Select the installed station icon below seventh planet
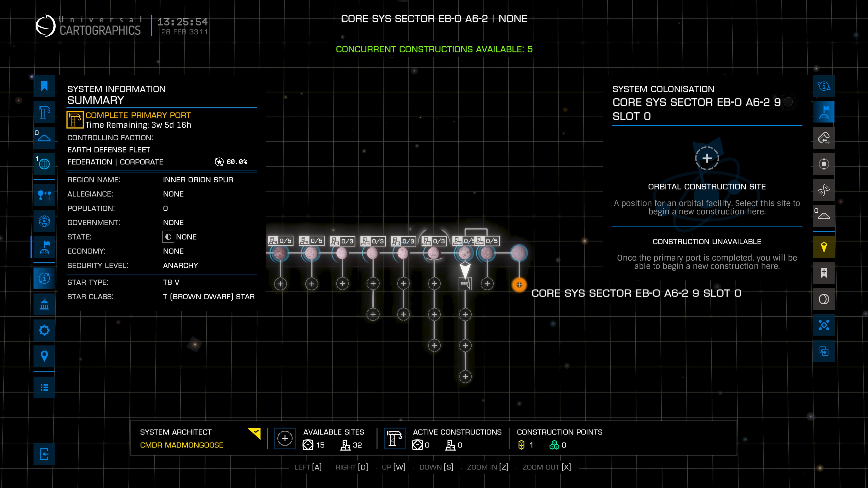The width and height of the screenshot is (868, 488). tap(465, 284)
